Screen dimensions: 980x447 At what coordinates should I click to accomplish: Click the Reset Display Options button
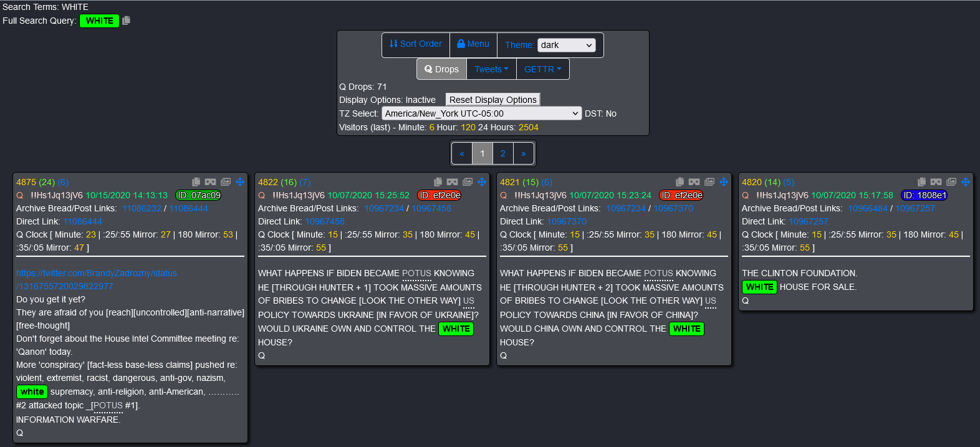tap(492, 100)
